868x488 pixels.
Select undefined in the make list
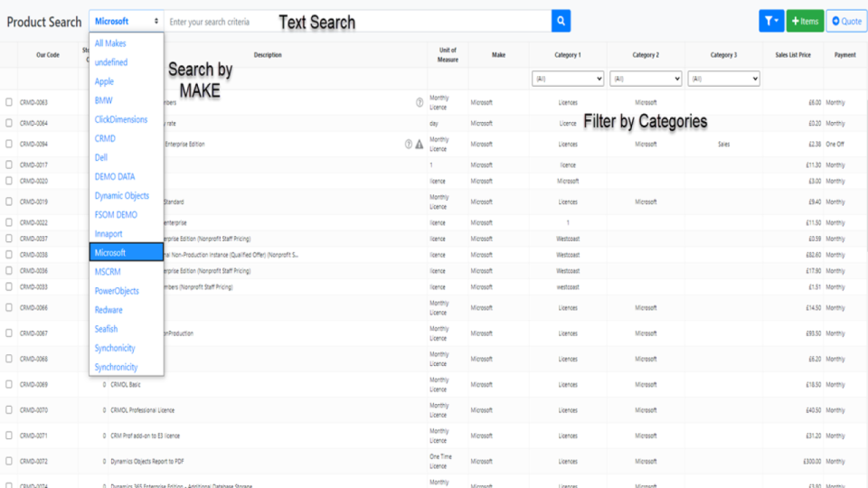tap(110, 62)
